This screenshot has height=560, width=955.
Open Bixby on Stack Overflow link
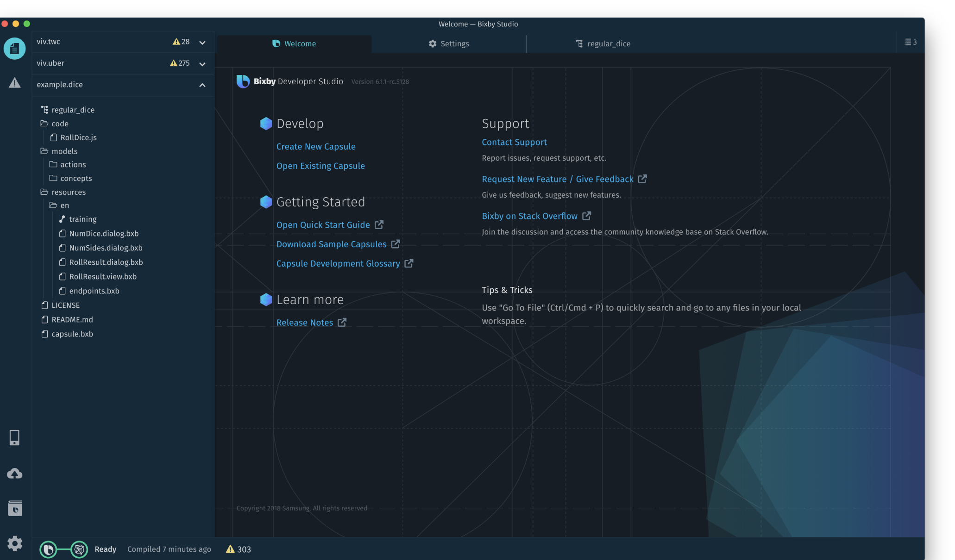[529, 216]
